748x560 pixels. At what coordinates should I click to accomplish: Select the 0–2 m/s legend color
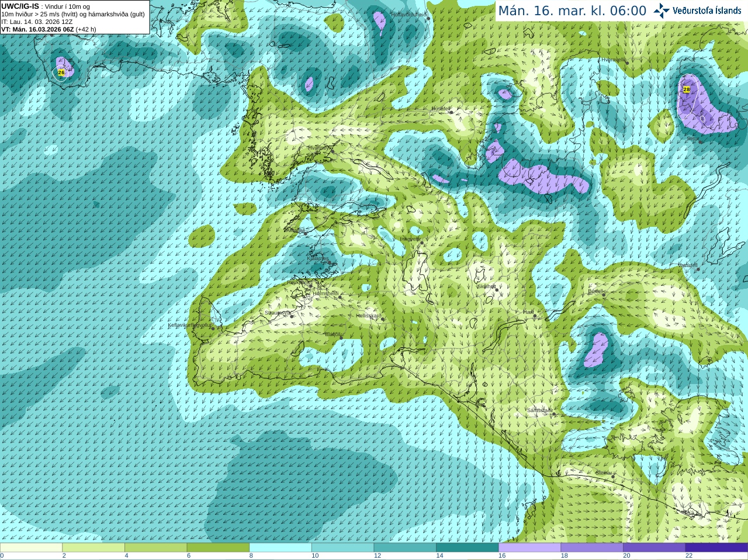pyautogui.click(x=31, y=548)
